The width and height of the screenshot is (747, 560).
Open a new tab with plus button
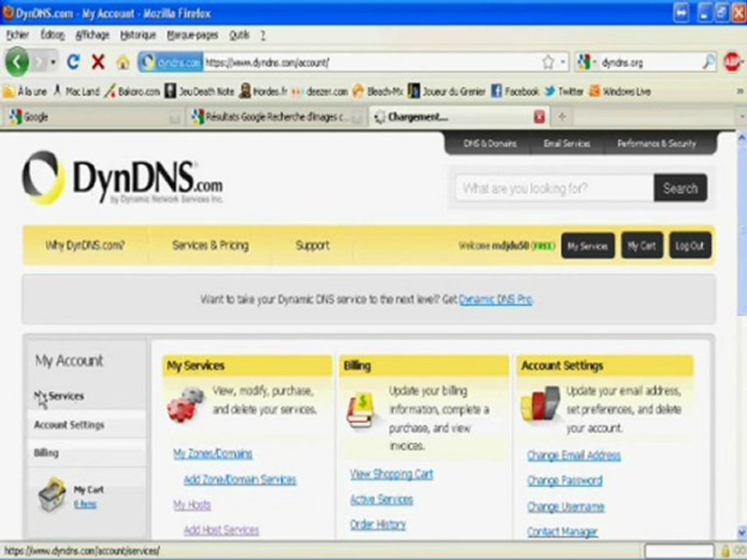[x=562, y=117]
